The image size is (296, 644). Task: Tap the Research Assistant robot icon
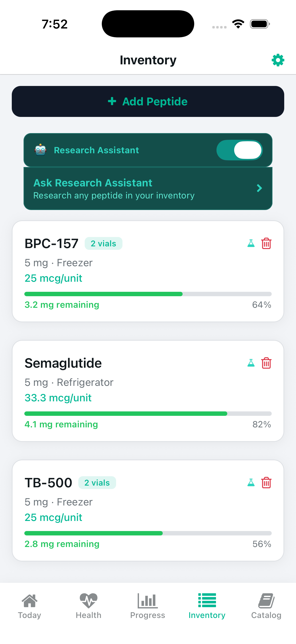(40, 150)
